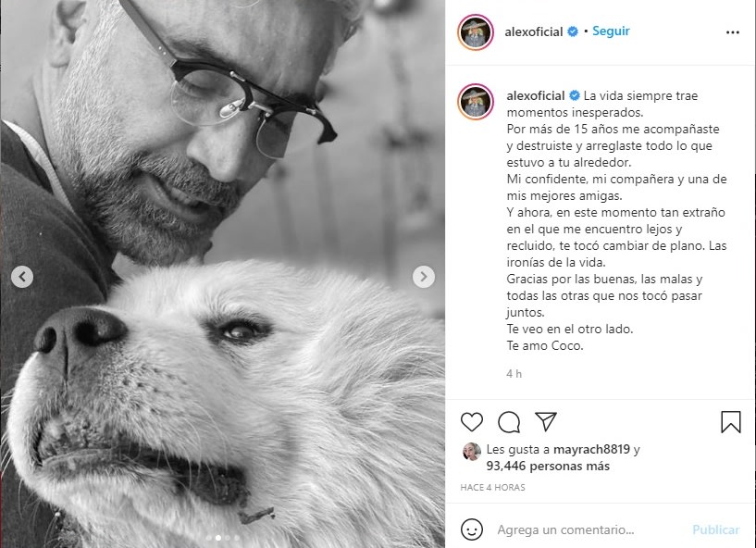Click the mayrach8819 liker avatar

tap(472, 452)
